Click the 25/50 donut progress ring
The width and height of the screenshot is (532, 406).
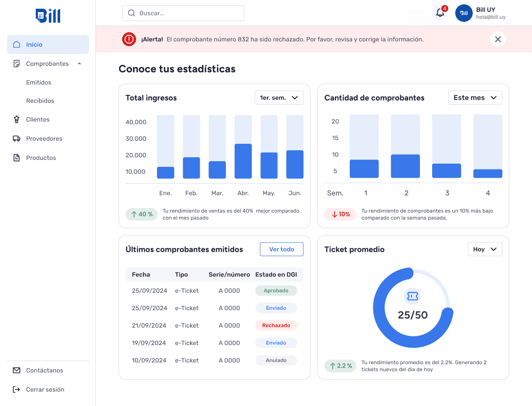(413, 308)
